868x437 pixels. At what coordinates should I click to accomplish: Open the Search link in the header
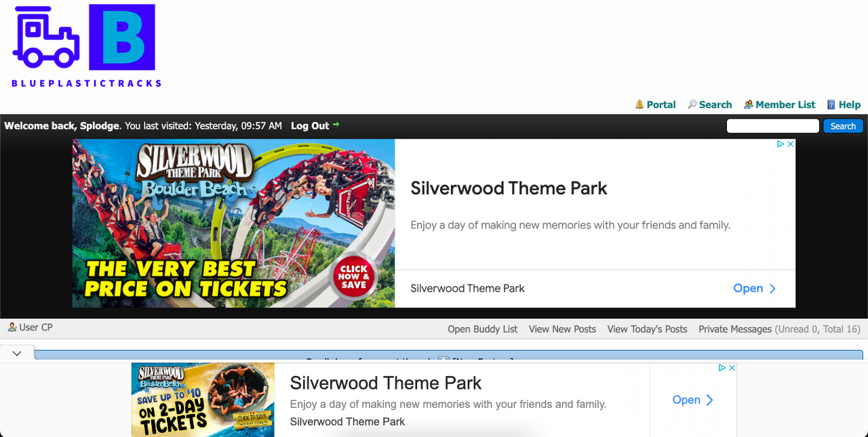(715, 104)
